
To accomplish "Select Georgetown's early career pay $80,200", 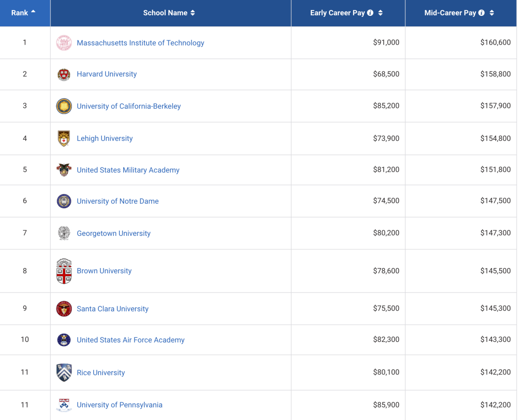I will click(386, 233).
